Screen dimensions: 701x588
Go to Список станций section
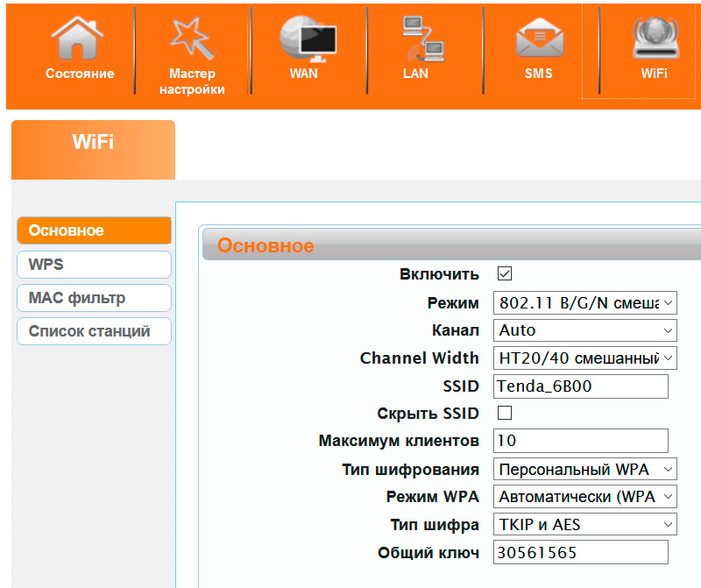94,331
